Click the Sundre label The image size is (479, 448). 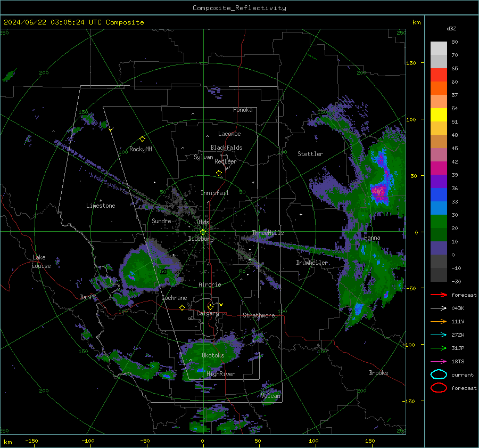161,221
